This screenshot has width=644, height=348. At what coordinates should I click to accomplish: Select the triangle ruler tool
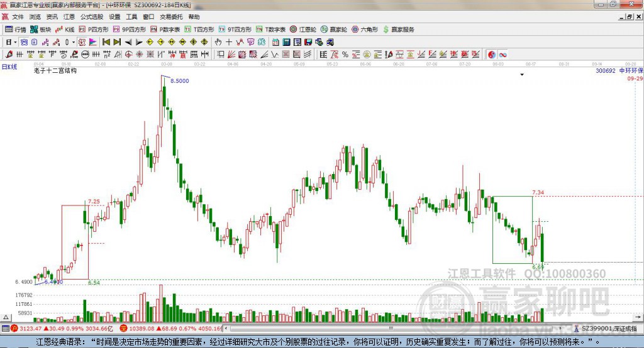[118, 55]
